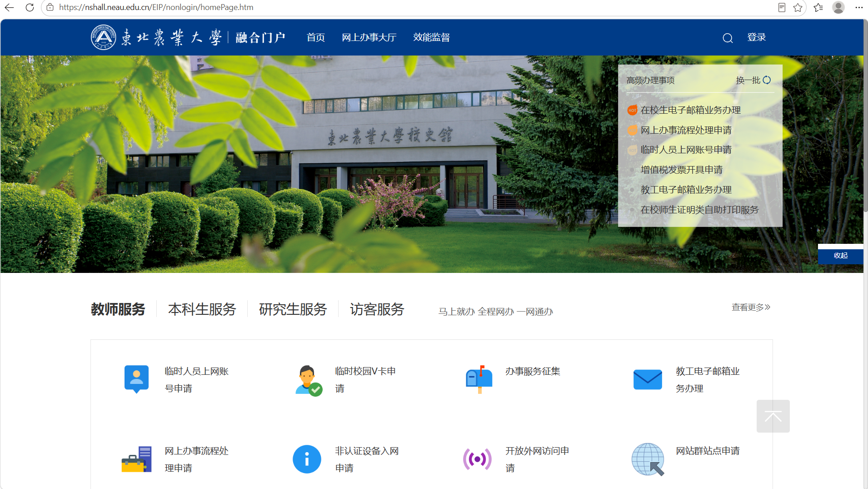Click the browser address bar URL
The image size is (868, 489).
click(x=156, y=7)
